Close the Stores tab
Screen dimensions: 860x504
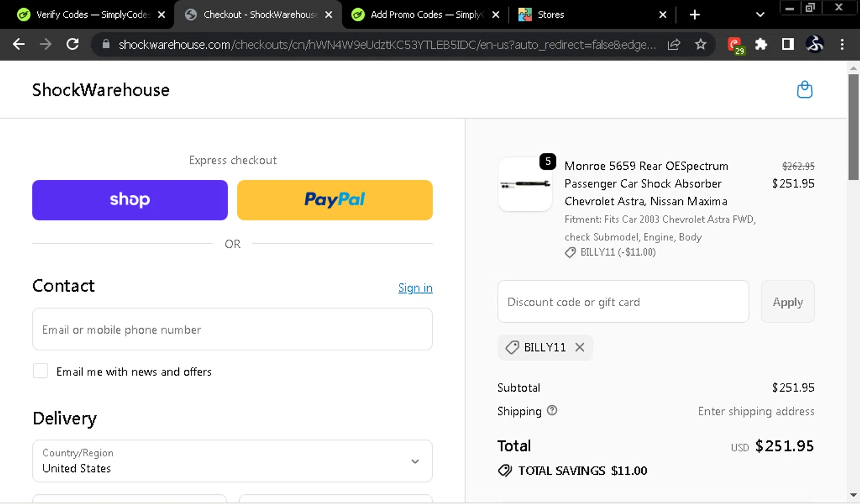tap(663, 15)
